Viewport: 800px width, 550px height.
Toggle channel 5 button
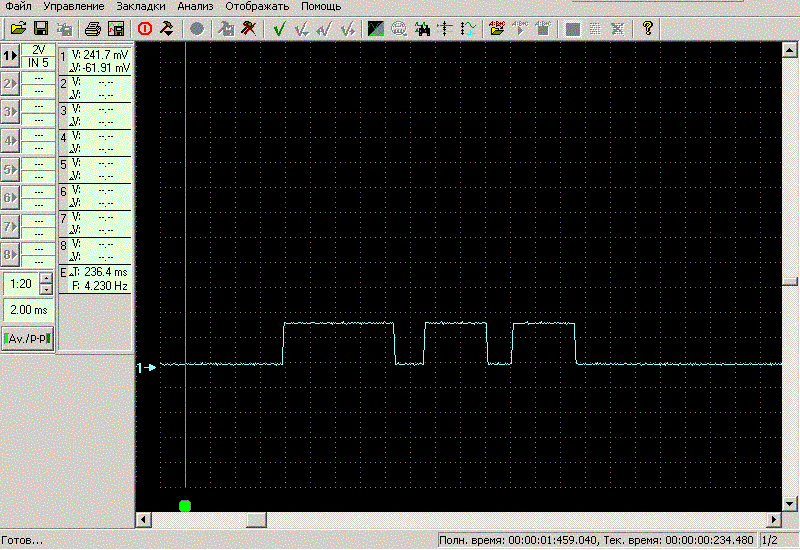[10, 169]
